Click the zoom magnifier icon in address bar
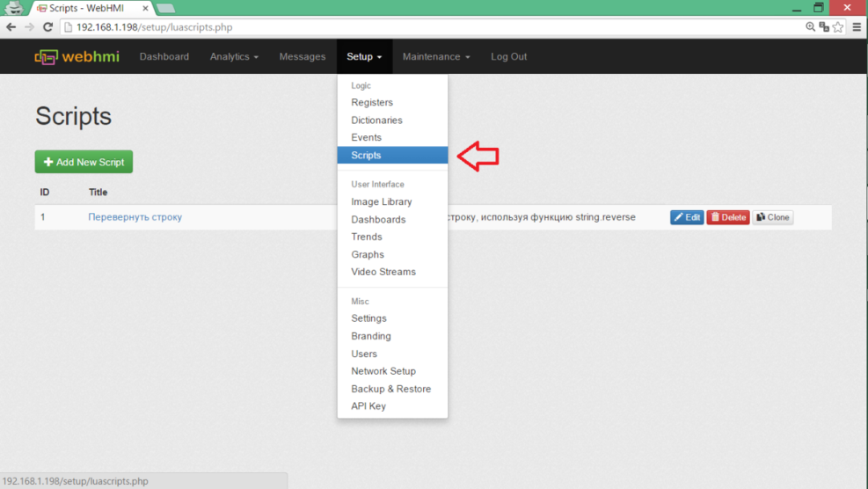This screenshot has width=868, height=489. click(811, 27)
